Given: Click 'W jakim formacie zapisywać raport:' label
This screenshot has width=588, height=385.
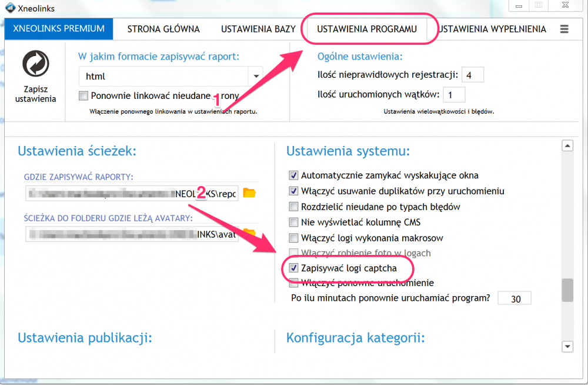Looking at the screenshot, I should 159,57.
